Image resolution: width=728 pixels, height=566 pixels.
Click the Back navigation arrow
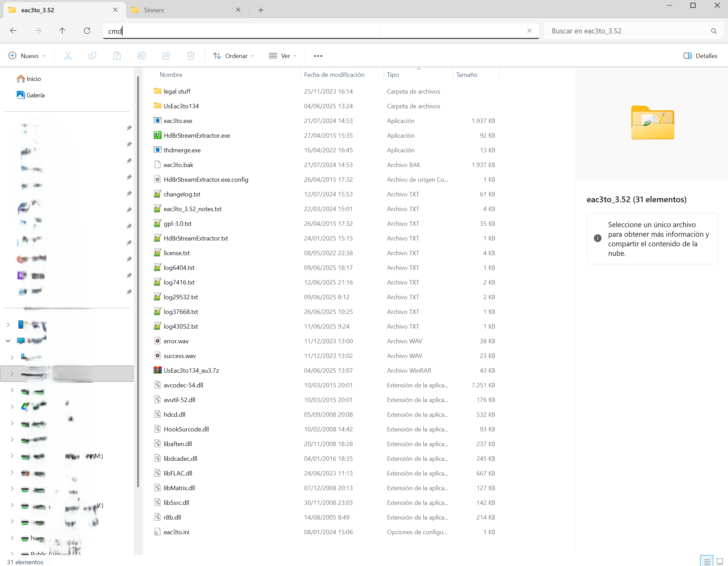click(13, 31)
